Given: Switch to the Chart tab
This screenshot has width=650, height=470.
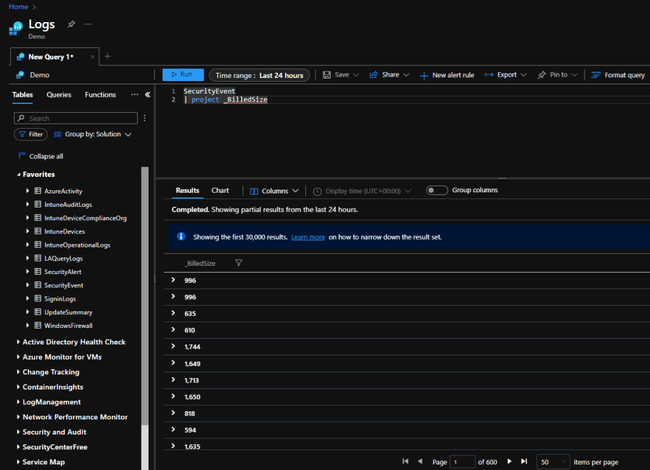Looking at the screenshot, I should coord(220,190).
